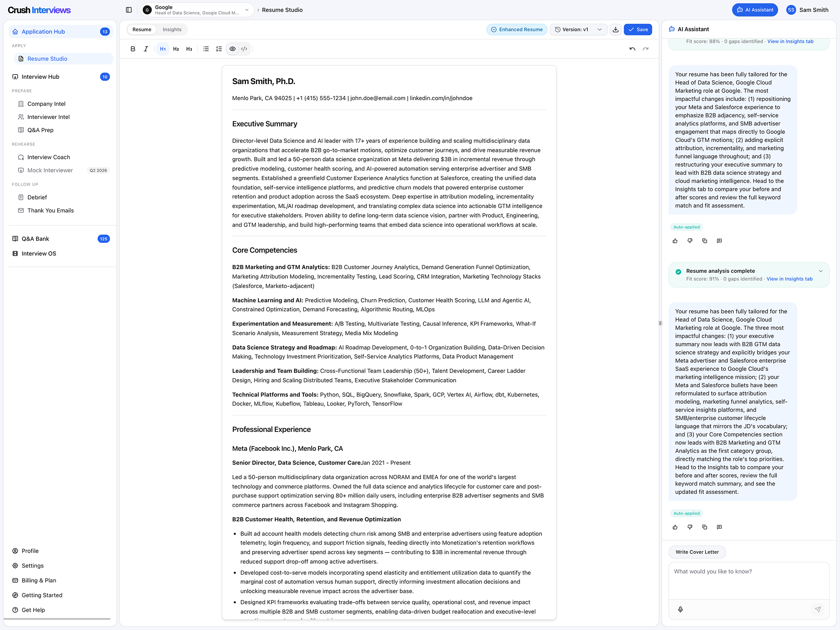Collapse the left sidebar panel
The width and height of the screenshot is (840, 630).
click(x=129, y=10)
